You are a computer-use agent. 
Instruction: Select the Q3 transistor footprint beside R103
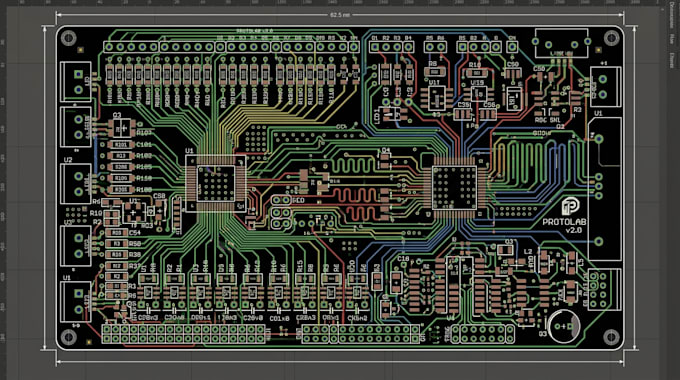coord(121,128)
